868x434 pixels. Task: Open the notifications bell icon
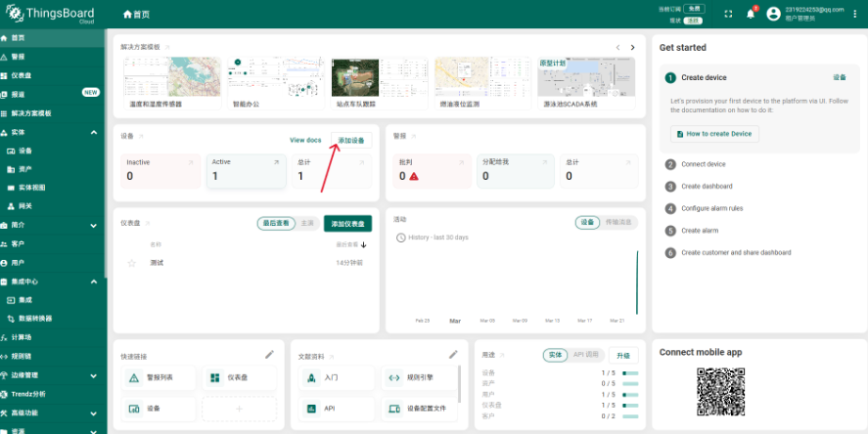751,14
